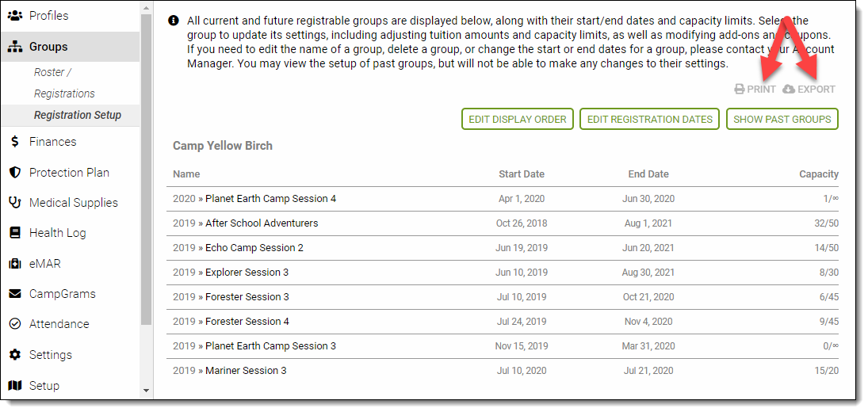Export the group list
This screenshot has width=868, height=412.
(809, 90)
